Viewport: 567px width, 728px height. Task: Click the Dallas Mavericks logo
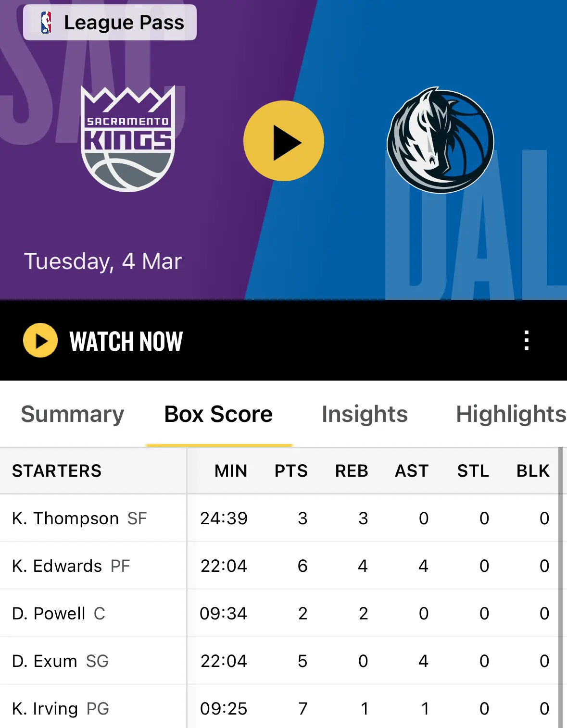pos(441,140)
